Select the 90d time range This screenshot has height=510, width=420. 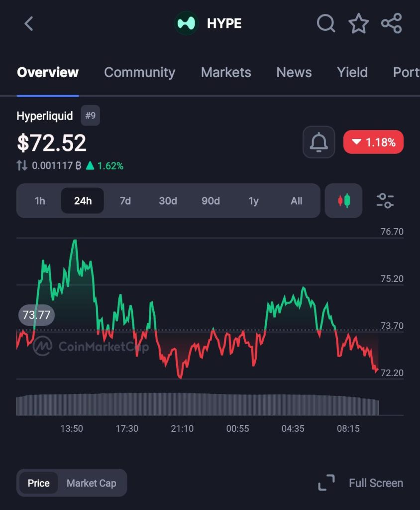pos(210,201)
